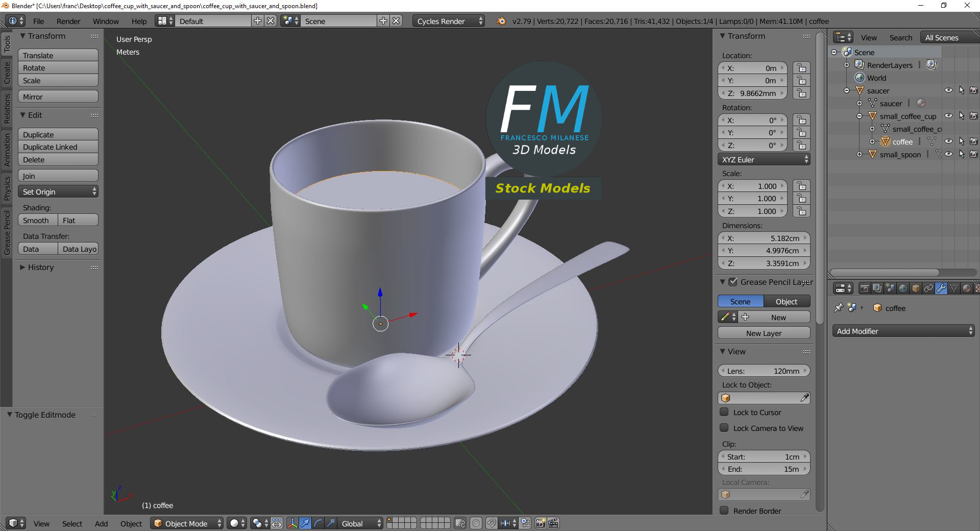The image size is (980, 531).
Task: Switch to the Create tab in tool shelf
Action: pyautogui.click(x=7, y=73)
